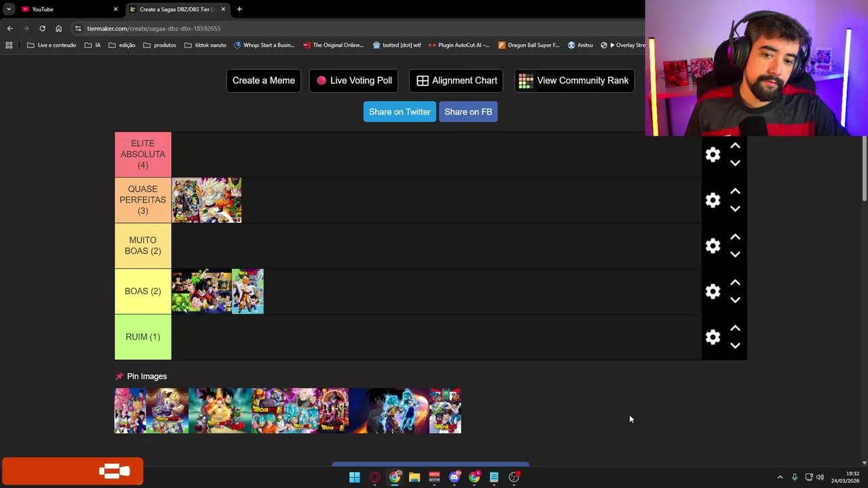Open the tab search dropdown

coord(9,9)
